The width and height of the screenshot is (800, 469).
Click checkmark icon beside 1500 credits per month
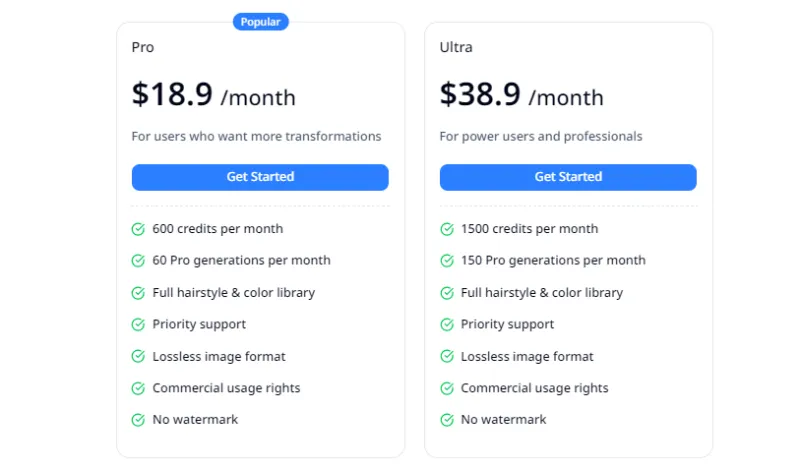point(447,229)
